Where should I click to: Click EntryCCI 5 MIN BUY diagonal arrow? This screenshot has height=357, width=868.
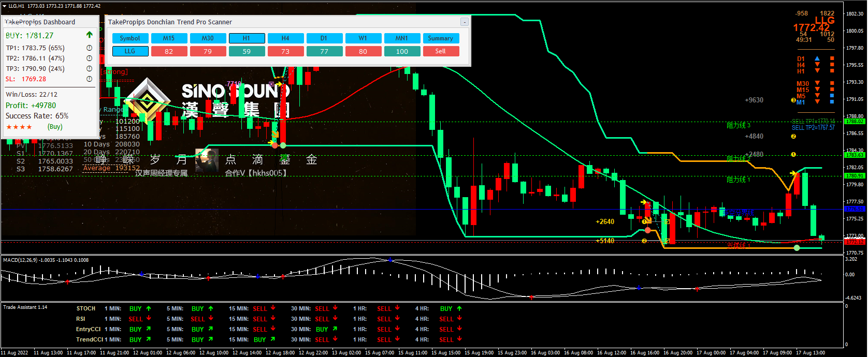point(211,329)
